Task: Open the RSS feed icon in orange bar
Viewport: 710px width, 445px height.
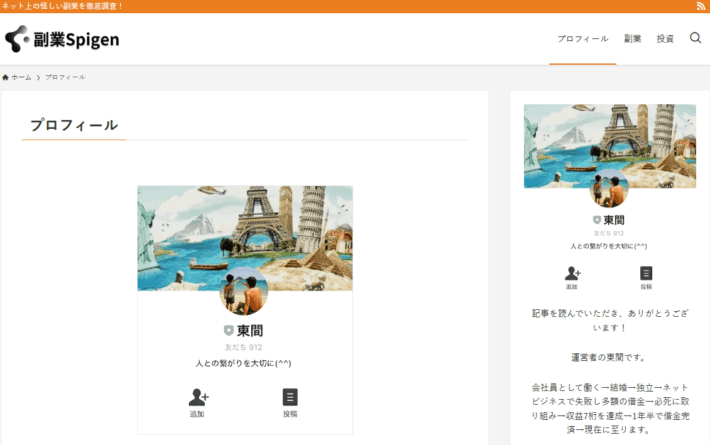Action: [700, 6]
